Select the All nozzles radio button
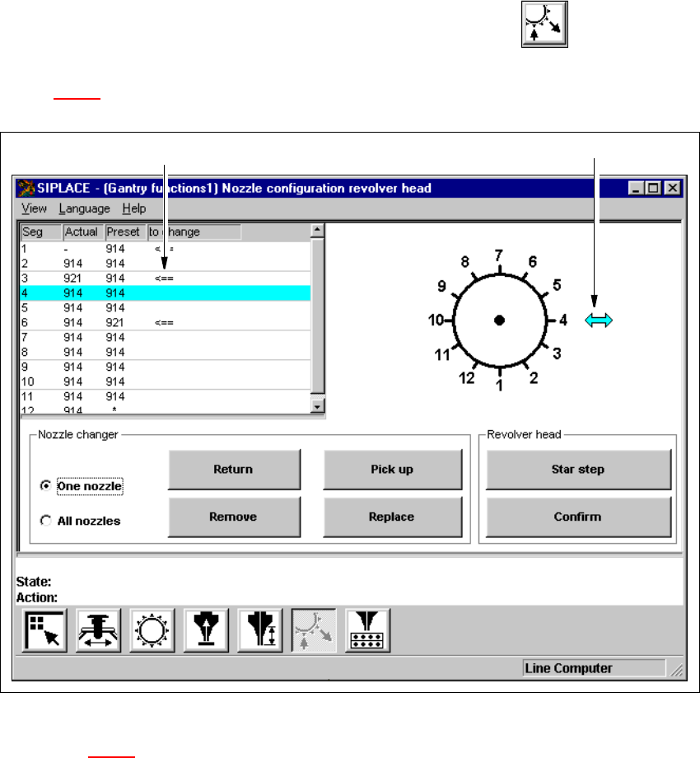The height and width of the screenshot is (758, 700). tap(45, 521)
